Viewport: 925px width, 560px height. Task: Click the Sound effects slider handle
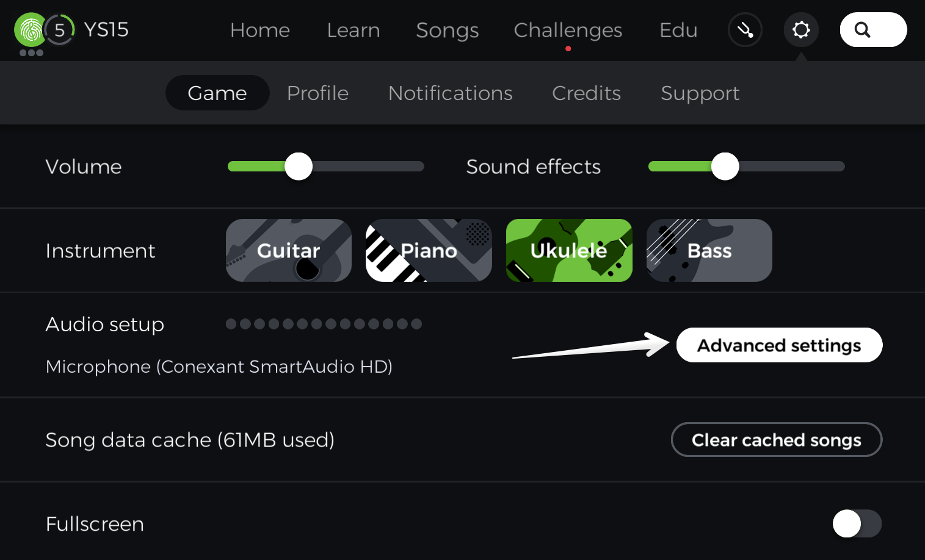[725, 167]
